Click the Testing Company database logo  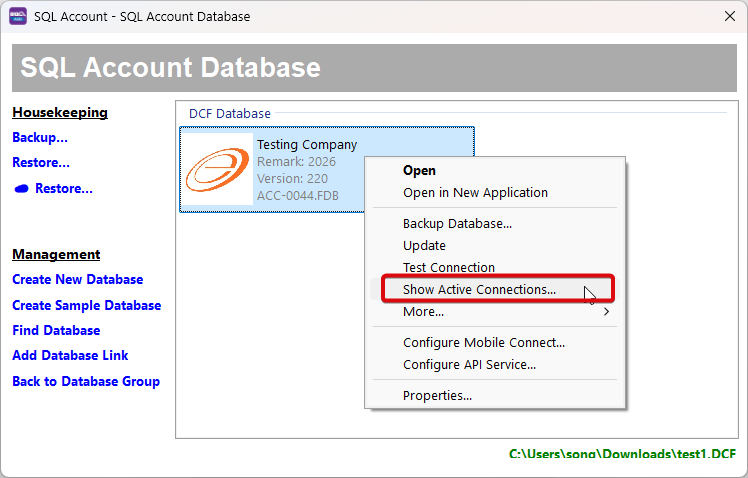pyautogui.click(x=217, y=170)
